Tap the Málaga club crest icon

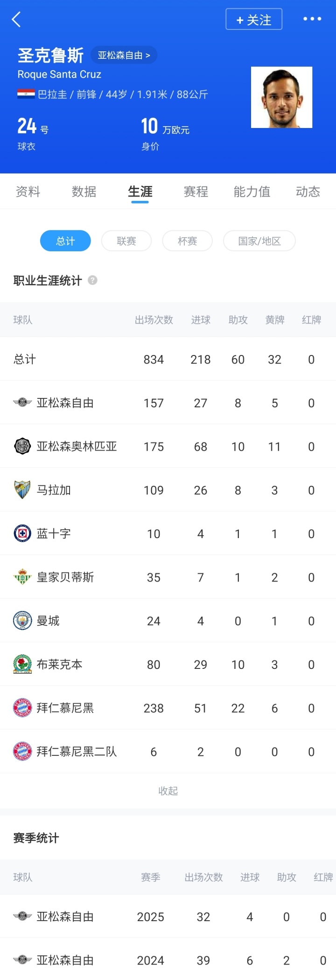coord(22,490)
